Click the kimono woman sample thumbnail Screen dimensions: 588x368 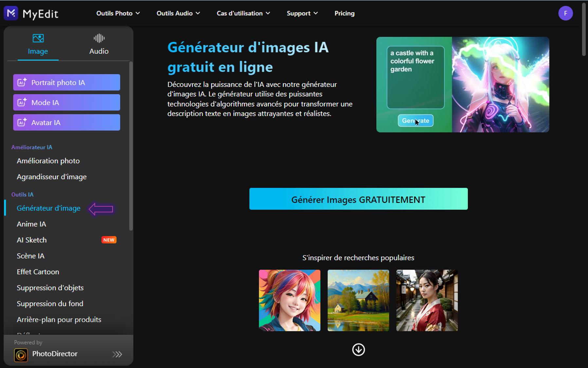[427, 300]
